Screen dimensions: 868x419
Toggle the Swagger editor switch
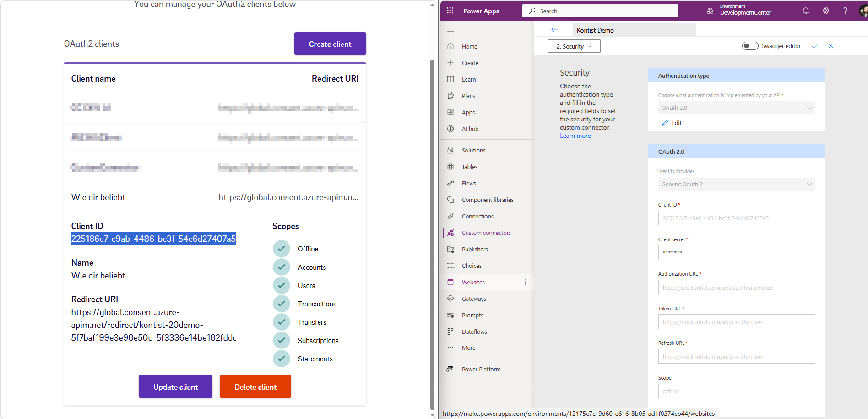tap(750, 46)
